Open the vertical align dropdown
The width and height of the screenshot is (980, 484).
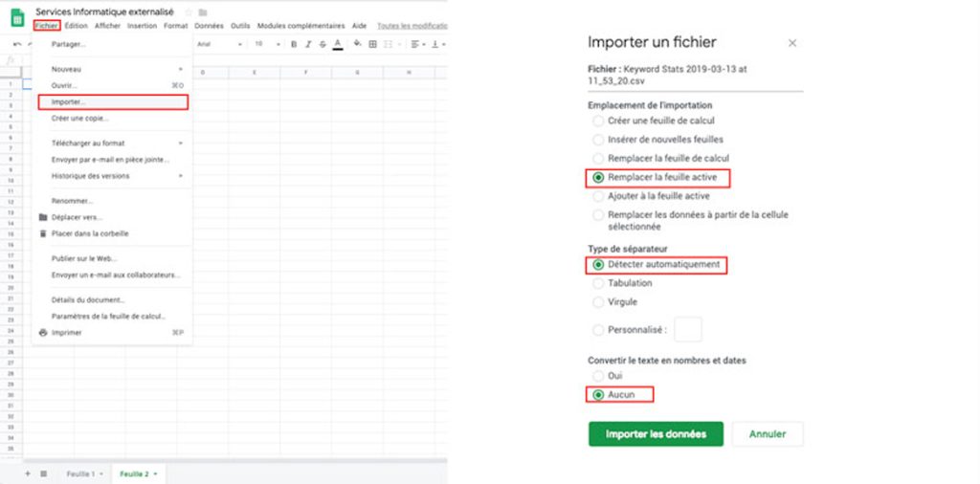coord(437,44)
